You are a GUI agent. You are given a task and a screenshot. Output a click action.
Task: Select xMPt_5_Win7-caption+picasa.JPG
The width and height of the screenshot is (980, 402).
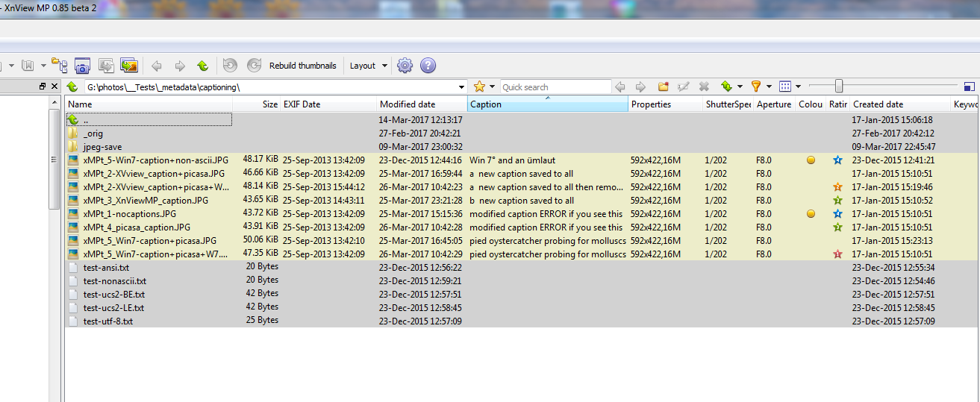click(150, 241)
